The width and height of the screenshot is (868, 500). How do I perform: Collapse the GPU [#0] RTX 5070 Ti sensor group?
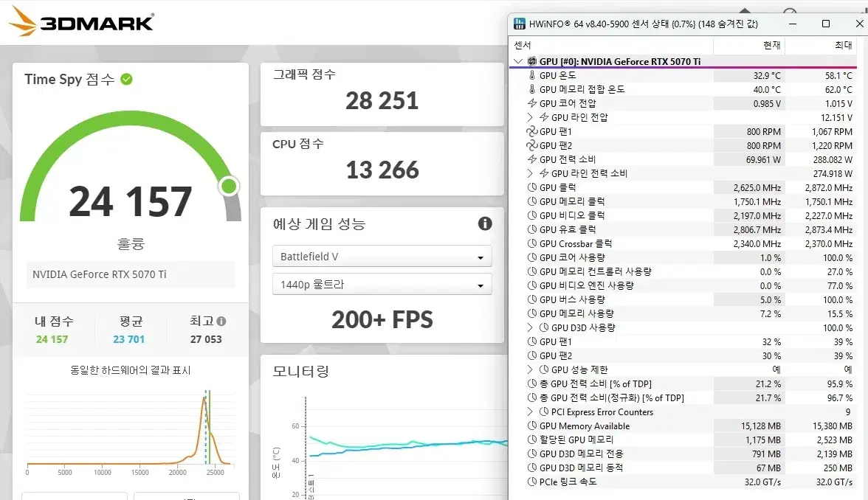518,61
